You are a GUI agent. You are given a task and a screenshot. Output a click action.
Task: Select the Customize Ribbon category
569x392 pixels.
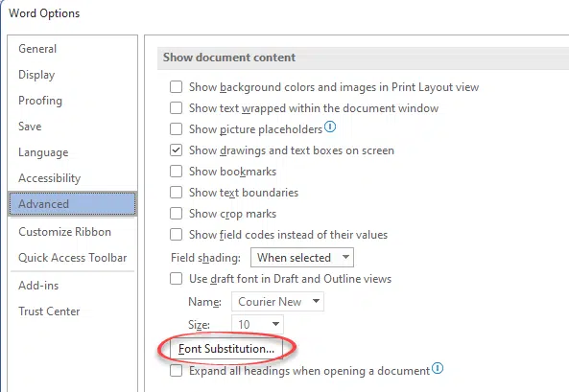click(x=64, y=232)
